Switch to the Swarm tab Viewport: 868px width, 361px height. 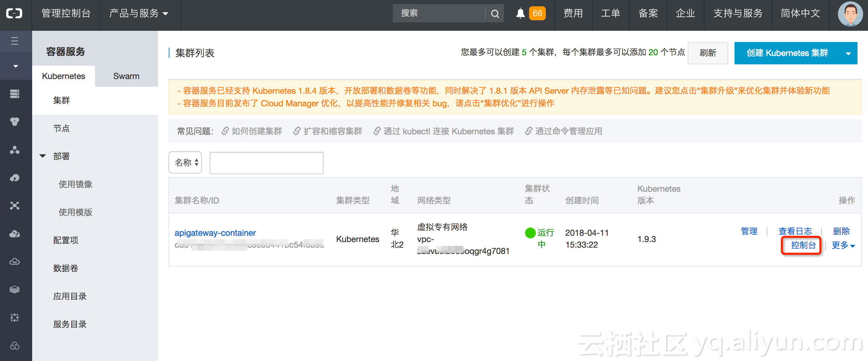[x=126, y=76]
